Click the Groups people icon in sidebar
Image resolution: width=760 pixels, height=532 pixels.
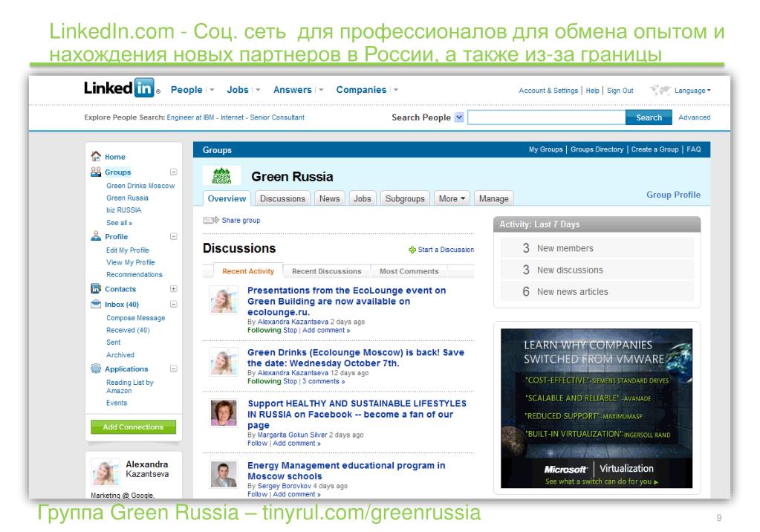coord(96,172)
